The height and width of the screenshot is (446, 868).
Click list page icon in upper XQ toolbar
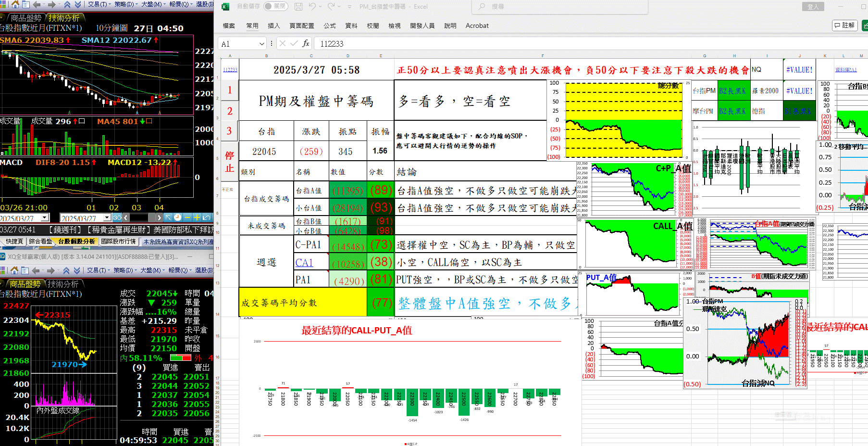pos(26,4)
